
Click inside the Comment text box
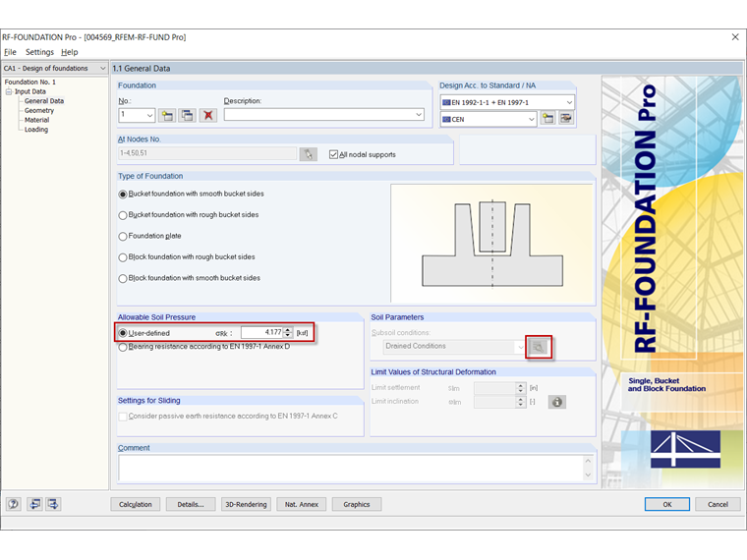coord(350,468)
